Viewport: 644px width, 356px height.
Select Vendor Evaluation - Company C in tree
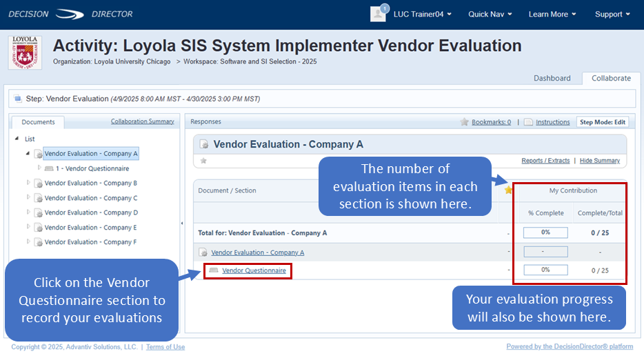click(x=91, y=198)
